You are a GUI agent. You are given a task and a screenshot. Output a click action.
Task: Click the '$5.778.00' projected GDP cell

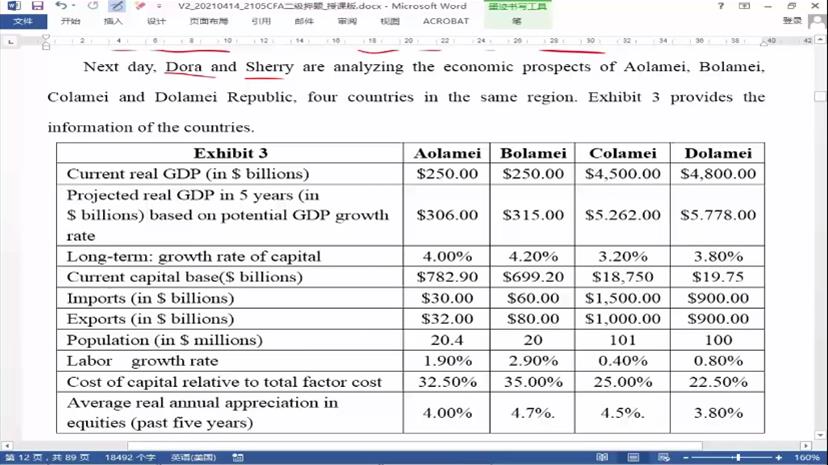click(x=718, y=215)
